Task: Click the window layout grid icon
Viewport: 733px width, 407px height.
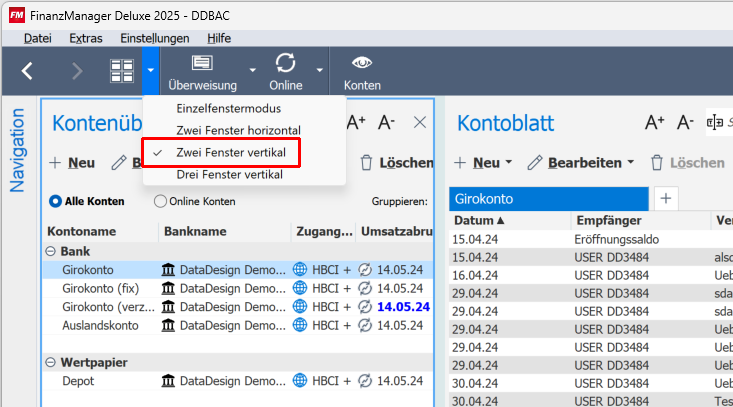Action: tap(122, 71)
